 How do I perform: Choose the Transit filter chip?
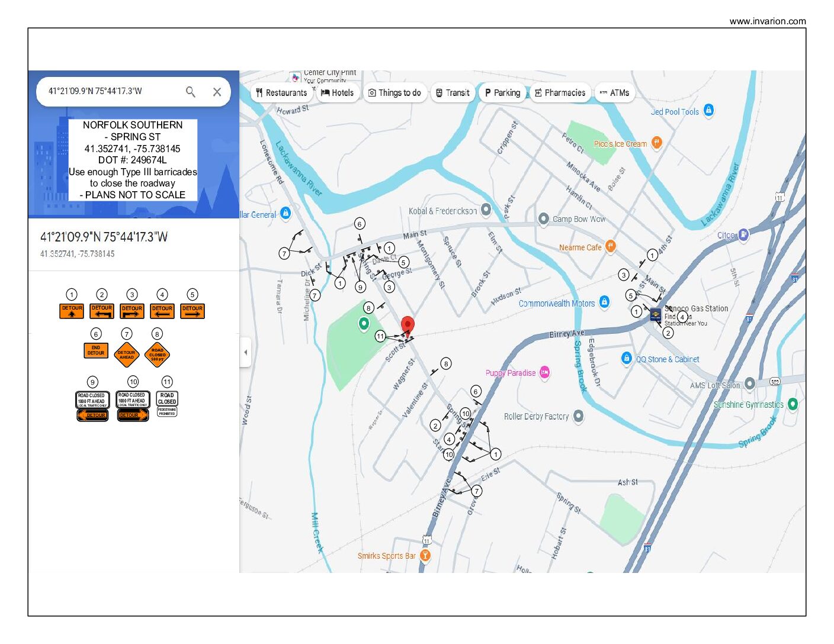(453, 93)
